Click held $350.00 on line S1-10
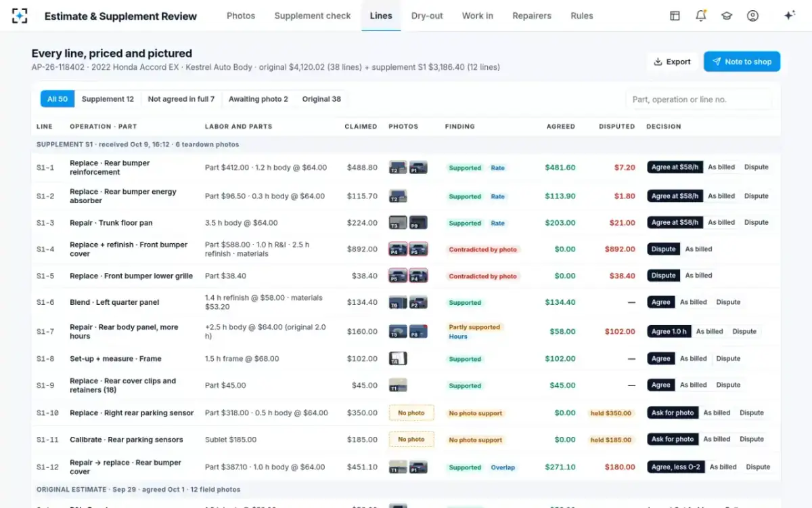The width and height of the screenshot is (812, 508). pos(611,413)
